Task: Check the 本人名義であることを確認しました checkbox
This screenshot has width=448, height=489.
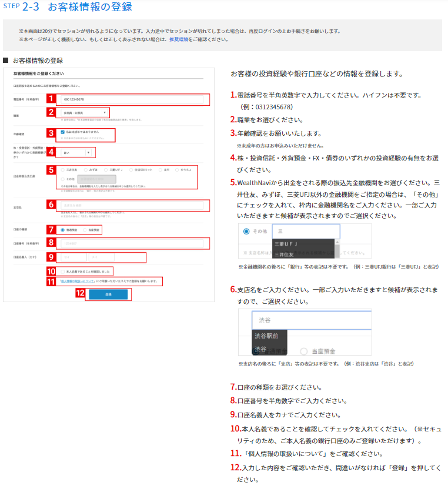Action: (63, 272)
